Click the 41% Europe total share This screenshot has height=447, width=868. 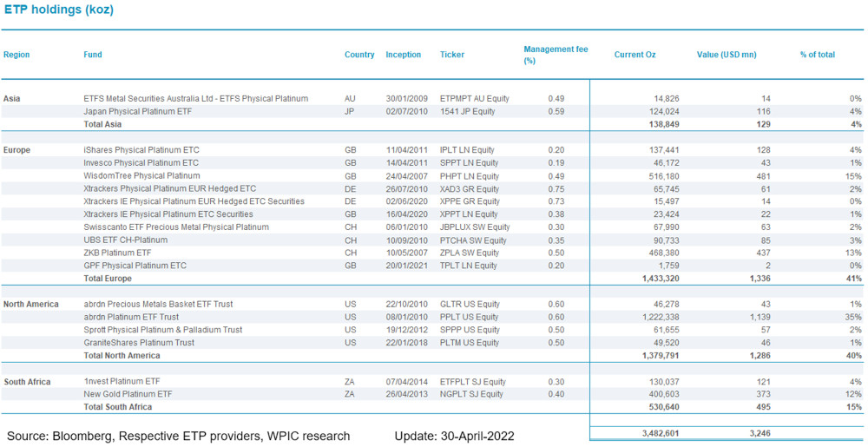click(x=855, y=279)
